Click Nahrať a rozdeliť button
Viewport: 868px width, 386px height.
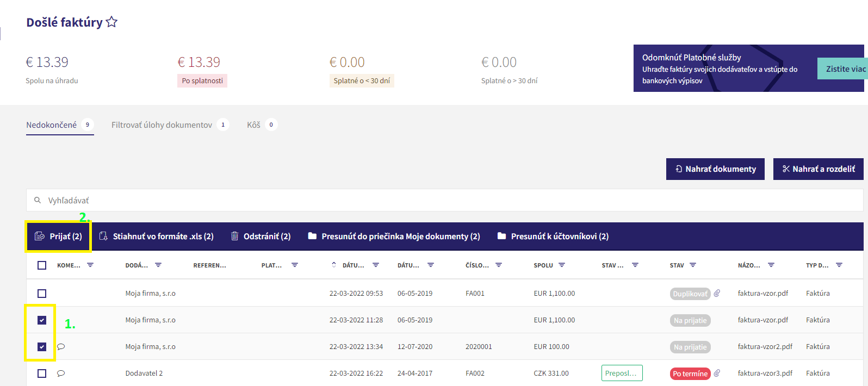tap(819, 169)
